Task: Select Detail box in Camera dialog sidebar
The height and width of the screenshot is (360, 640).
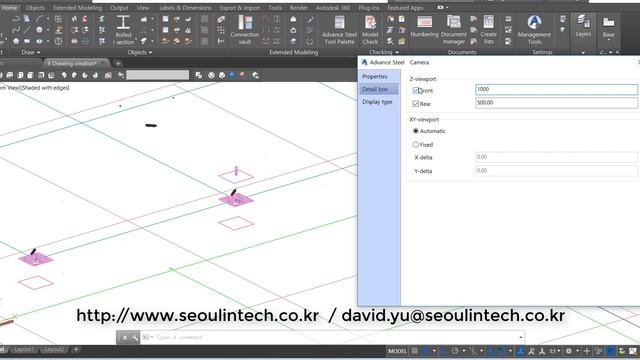Action: (379, 89)
